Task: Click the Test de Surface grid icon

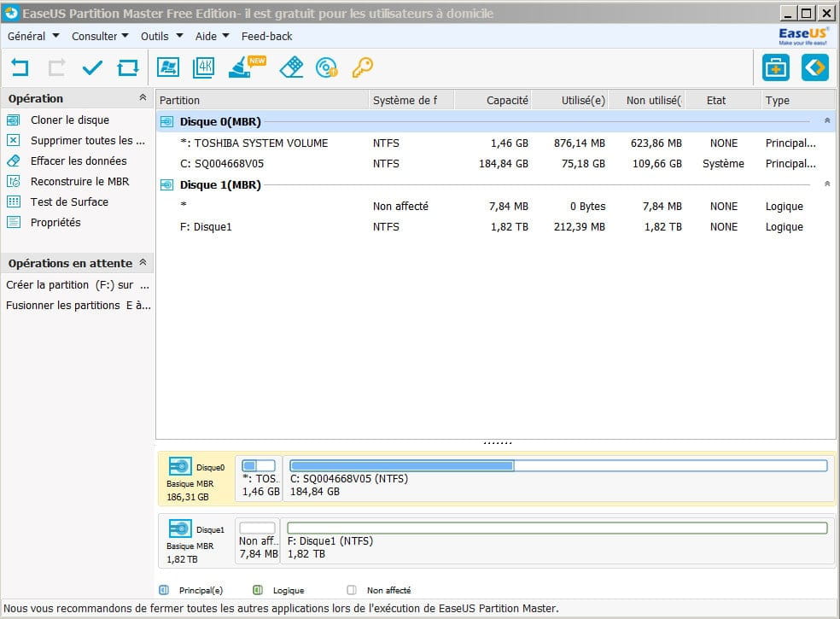Action: tap(14, 202)
